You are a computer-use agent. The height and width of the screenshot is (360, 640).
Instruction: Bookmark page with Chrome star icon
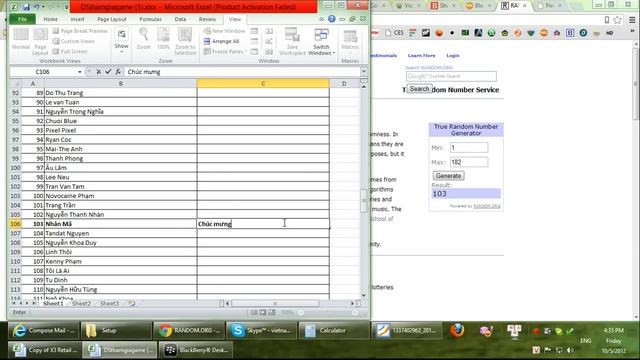(x=618, y=20)
